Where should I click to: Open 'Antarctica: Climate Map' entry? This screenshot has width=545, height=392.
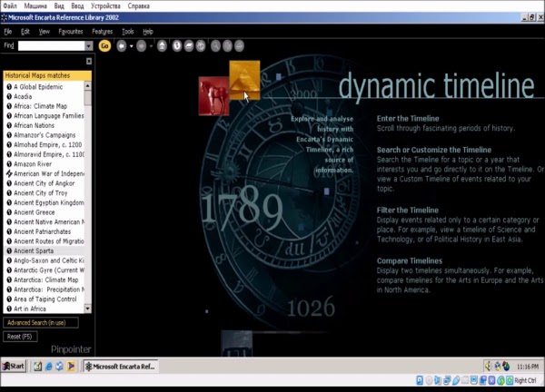coord(46,279)
